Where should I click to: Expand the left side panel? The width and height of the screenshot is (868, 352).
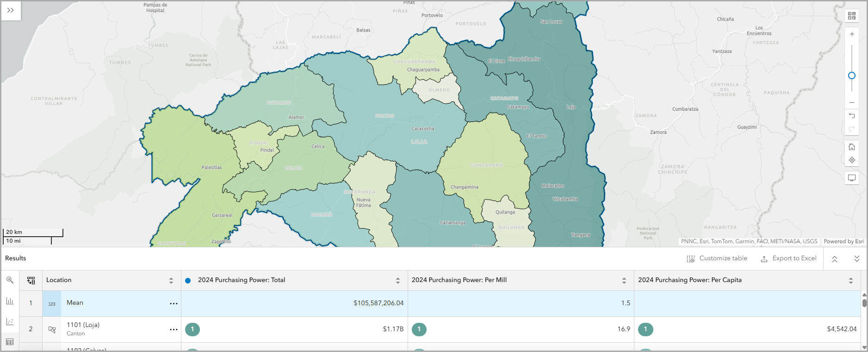(11, 10)
